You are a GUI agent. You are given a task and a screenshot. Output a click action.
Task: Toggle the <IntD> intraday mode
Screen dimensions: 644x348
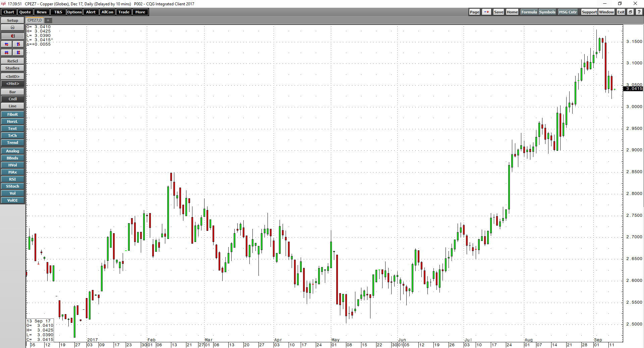click(12, 77)
